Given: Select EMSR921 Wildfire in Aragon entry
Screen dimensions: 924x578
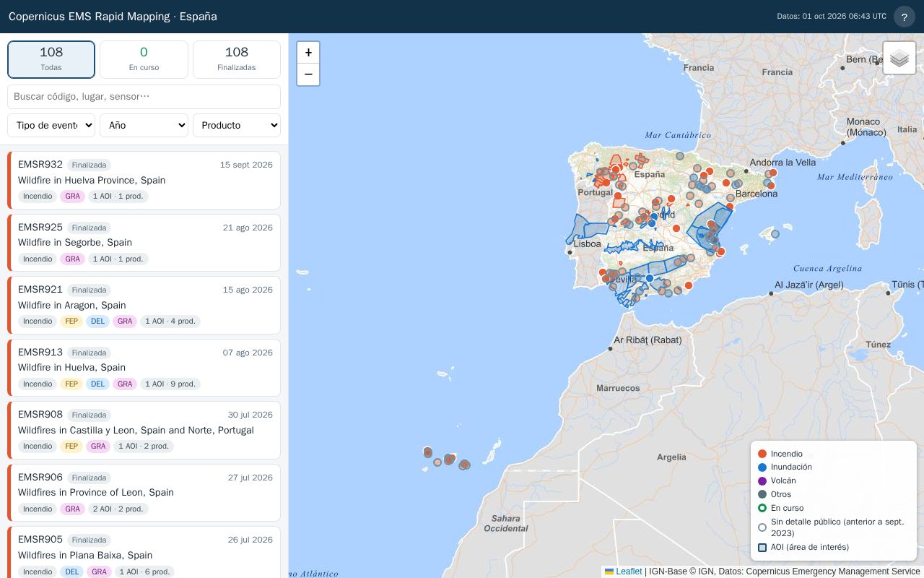Looking at the screenshot, I should click(x=144, y=305).
